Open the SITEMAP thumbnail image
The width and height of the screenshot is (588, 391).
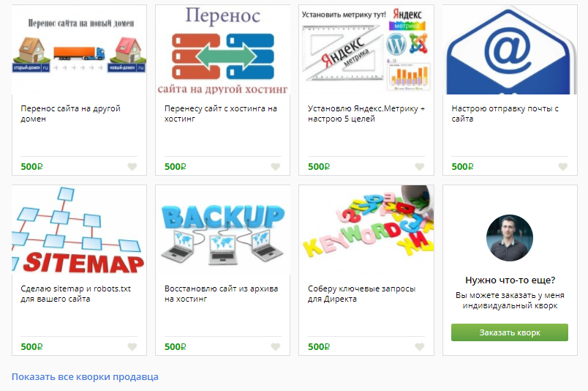click(79, 229)
